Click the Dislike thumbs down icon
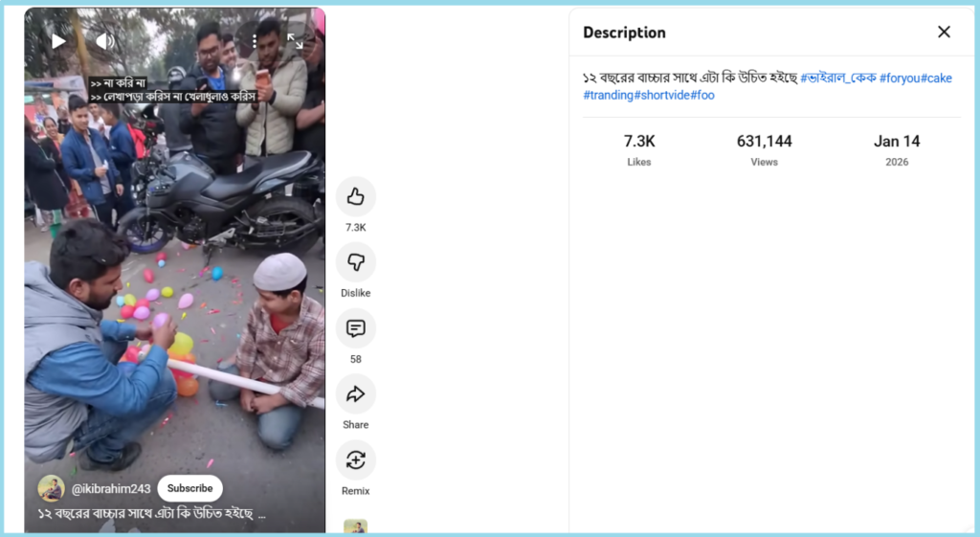Screen dimensions: 980x537 (355, 262)
